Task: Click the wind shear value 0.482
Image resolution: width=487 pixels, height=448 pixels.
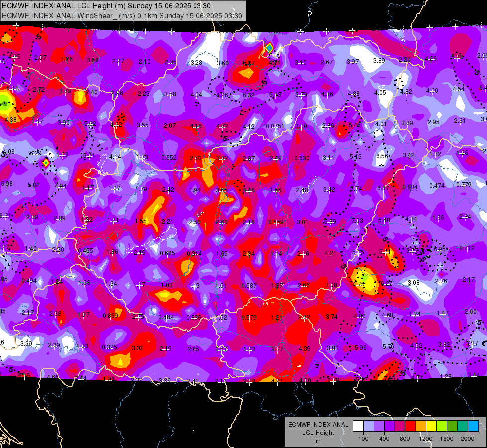Action: [166, 317]
